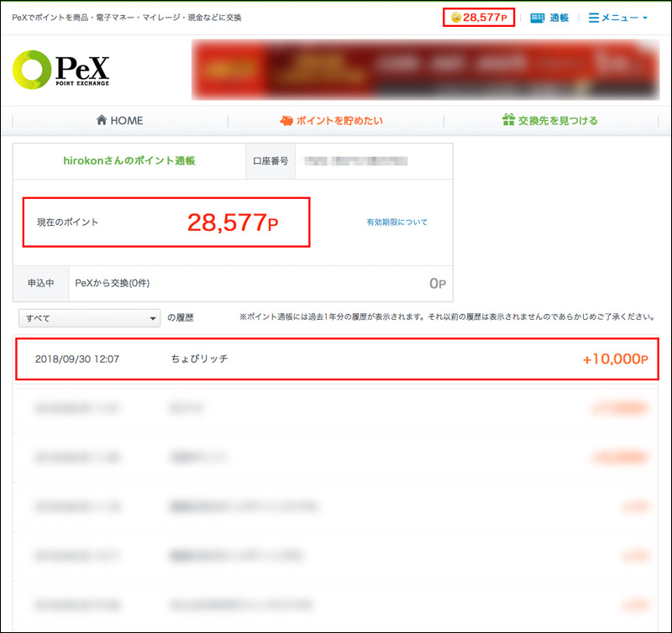Click the 口座番号 label
Image resolution: width=672 pixels, height=633 pixels.
[270, 161]
